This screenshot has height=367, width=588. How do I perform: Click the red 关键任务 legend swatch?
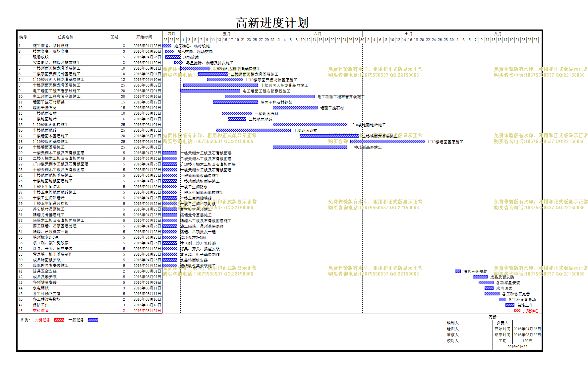point(59,320)
